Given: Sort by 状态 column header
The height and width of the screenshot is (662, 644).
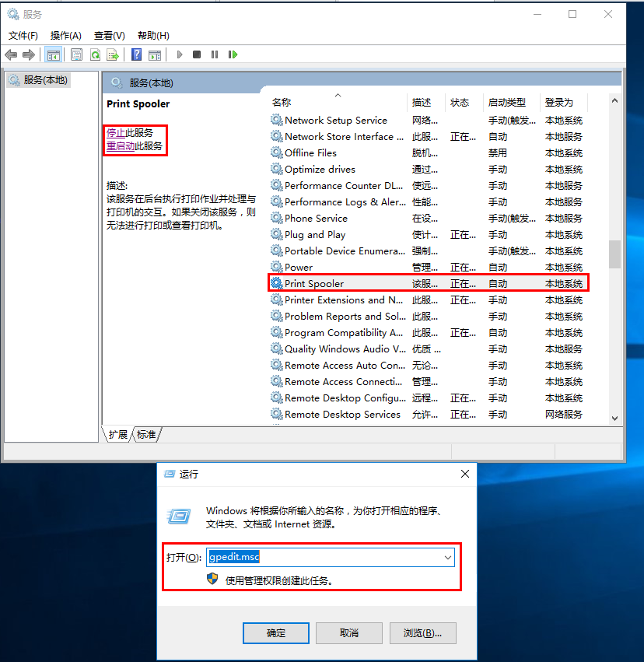Looking at the screenshot, I should 460,102.
